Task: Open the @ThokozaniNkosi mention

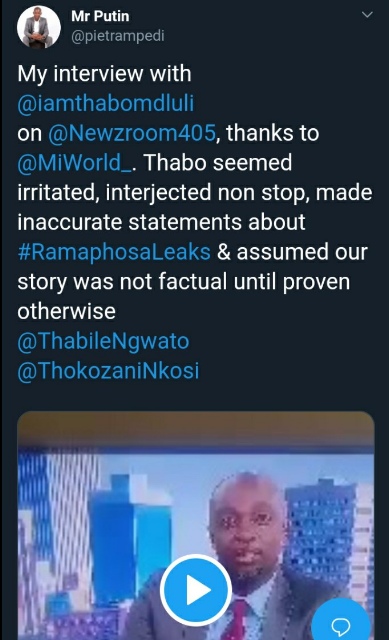Action: [108, 371]
